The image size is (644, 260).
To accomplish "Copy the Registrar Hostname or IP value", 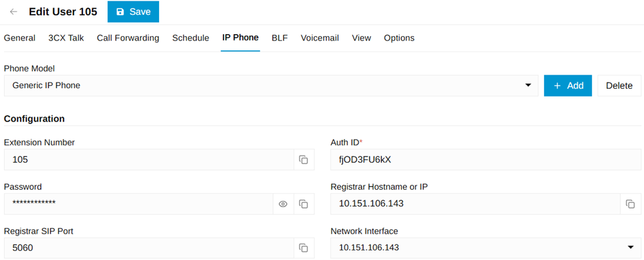I will click(630, 204).
